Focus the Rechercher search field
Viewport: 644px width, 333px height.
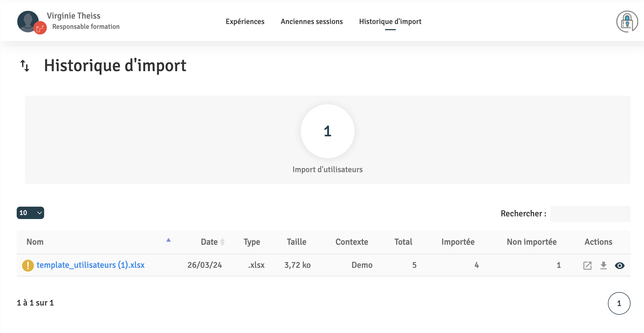tap(590, 214)
